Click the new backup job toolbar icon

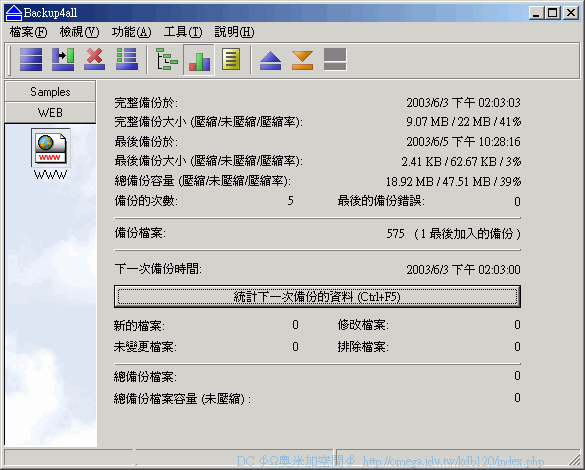pyautogui.click(x=31, y=60)
